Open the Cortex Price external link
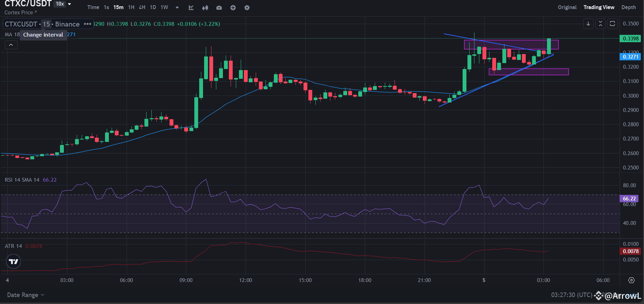 click(21, 13)
